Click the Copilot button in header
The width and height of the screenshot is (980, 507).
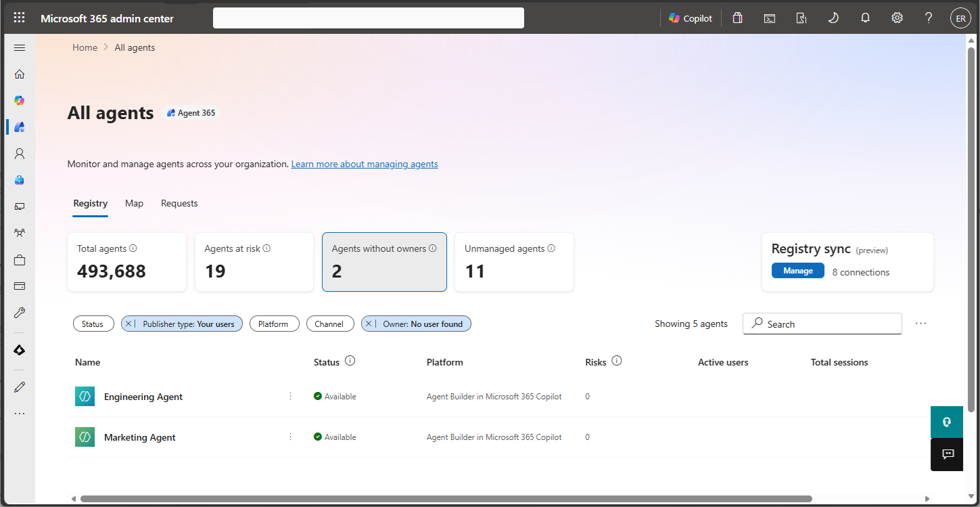(x=691, y=18)
